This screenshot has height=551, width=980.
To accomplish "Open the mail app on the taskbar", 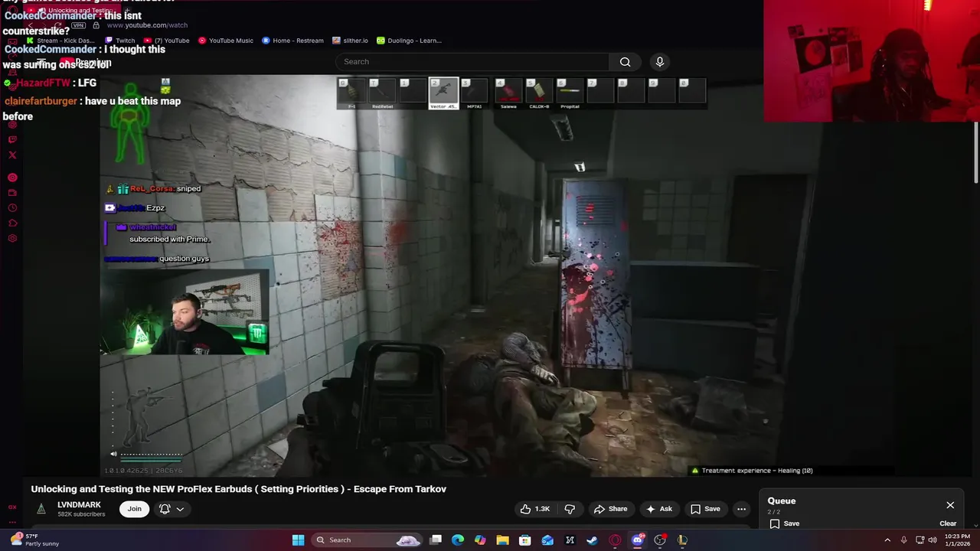I will point(547,540).
